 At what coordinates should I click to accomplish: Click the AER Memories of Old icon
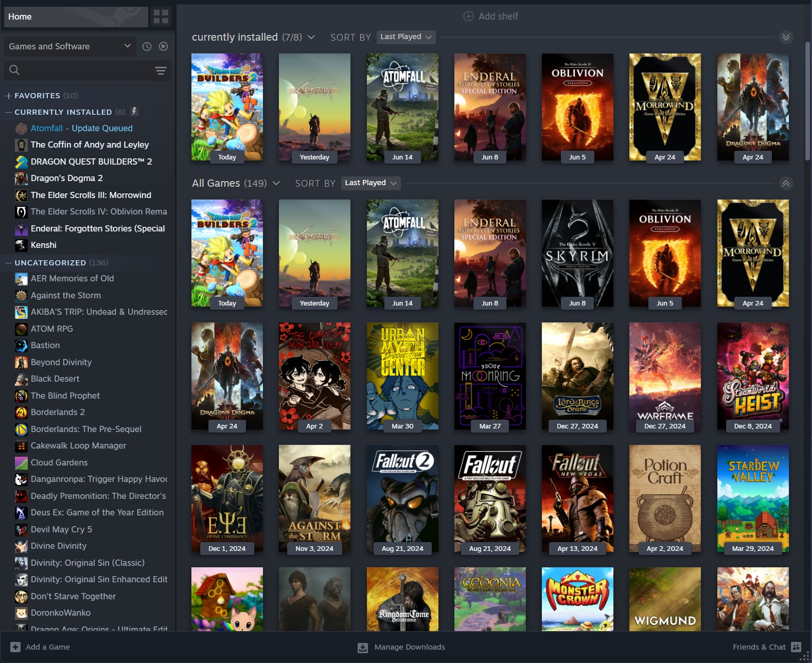tap(21, 279)
